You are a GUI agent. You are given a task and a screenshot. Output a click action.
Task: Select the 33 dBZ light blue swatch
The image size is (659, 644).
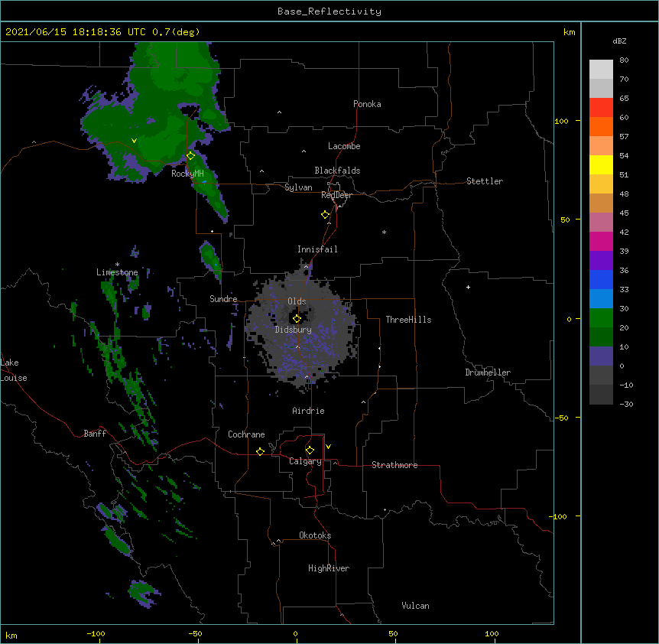click(x=601, y=298)
